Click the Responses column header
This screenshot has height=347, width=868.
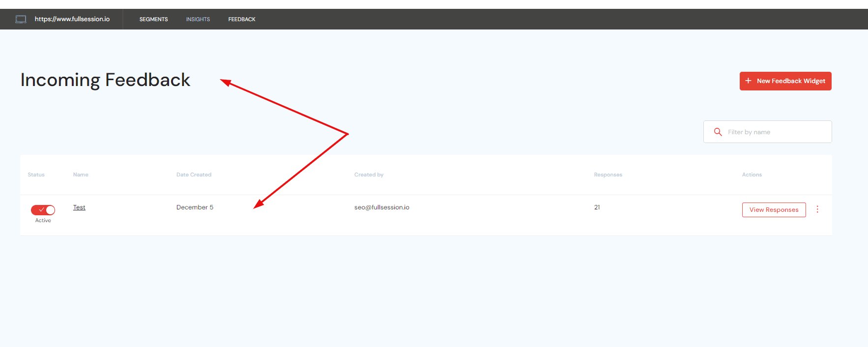608,174
